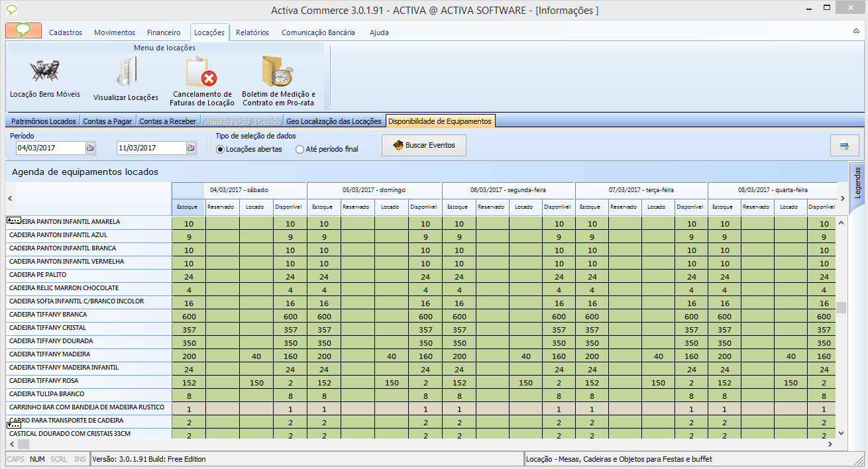Image resolution: width=868 pixels, height=469 pixels.
Task: Expand the Legendas side panel
Action: click(857, 183)
